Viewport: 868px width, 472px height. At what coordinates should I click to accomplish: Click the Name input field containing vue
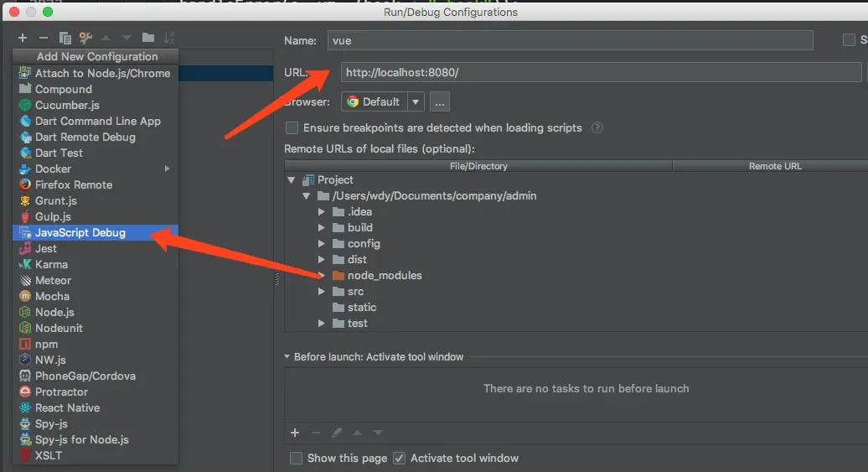pyautogui.click(x=571, y=40)
